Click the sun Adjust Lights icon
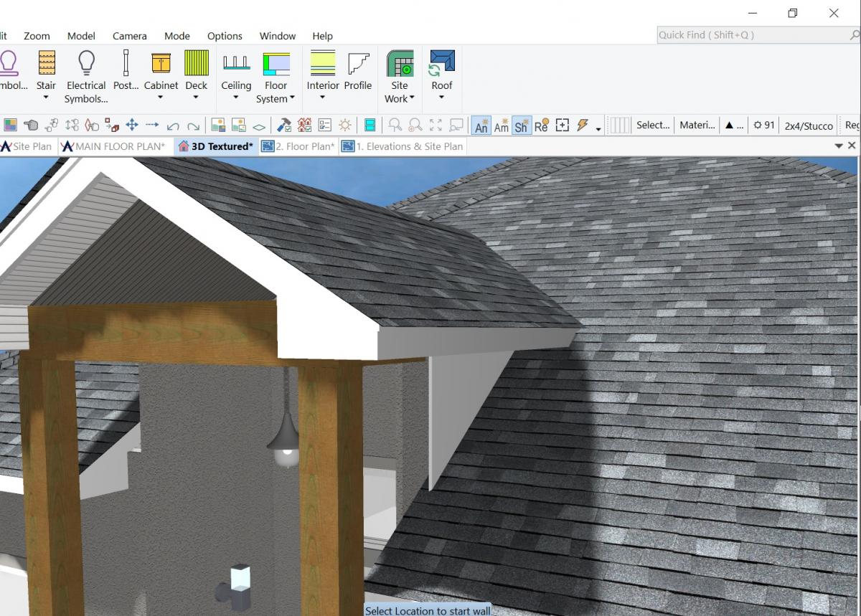The image size is (861, 616). (x=344, y=124)
